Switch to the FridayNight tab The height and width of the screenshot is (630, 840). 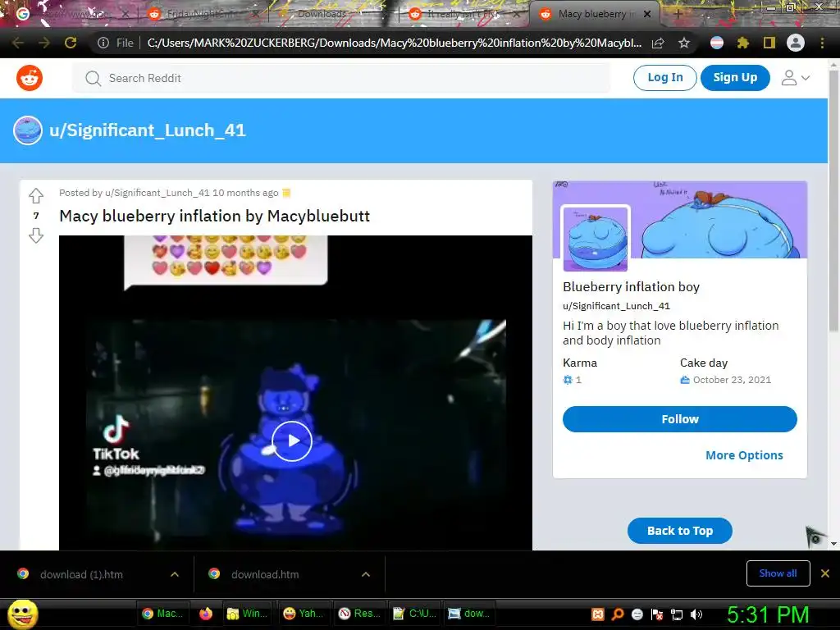click(203, 14)
